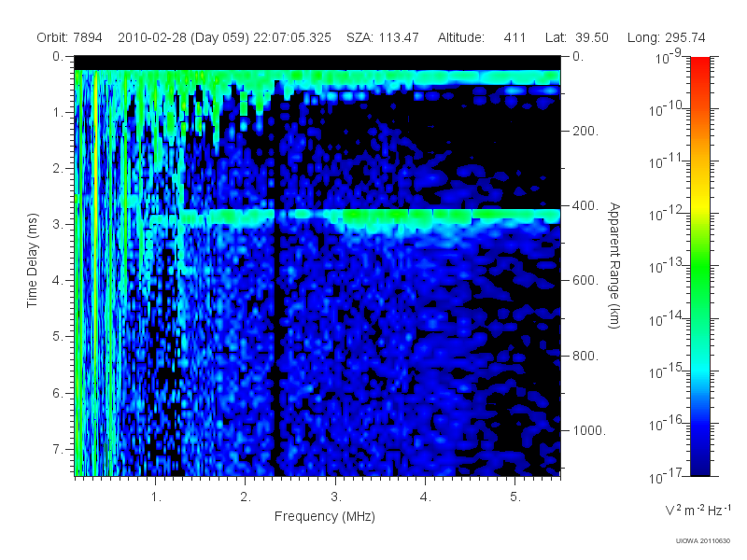Viewport: 747px width, 560px height.
Task: Click the '800.' apparent range tick label
Action: (585, 356)
